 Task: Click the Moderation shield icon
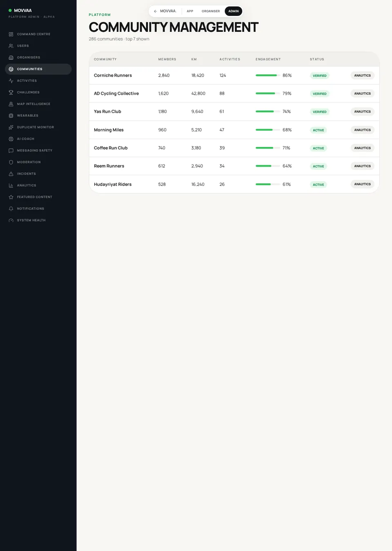11,162
